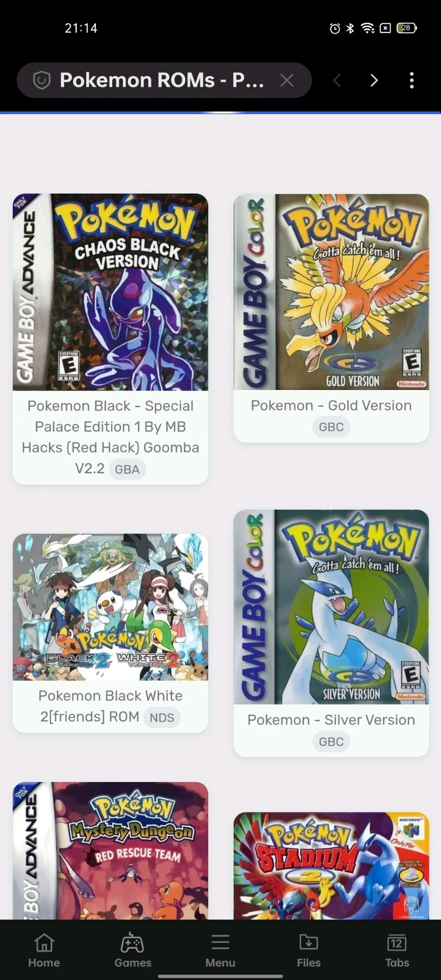441x980 pixels.
Task: Open the Pokemon Gold Version cover art
Action: point(331,292)
